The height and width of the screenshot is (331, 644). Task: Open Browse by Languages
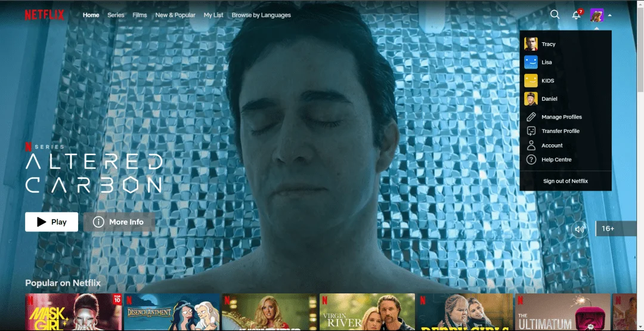(261, 15)
